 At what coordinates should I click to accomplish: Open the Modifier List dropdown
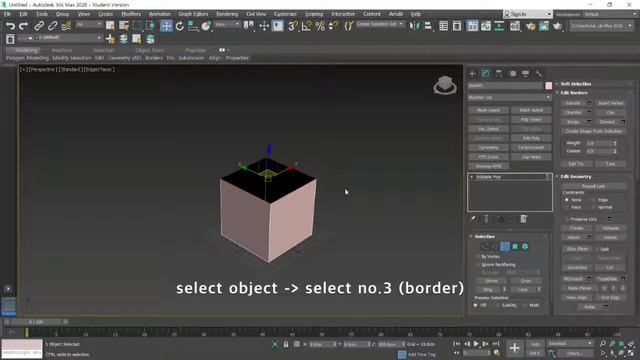[509, 98]
